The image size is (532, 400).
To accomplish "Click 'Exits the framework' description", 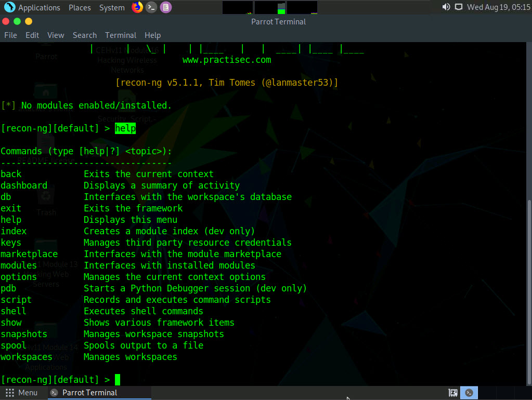I will [133, 208].
